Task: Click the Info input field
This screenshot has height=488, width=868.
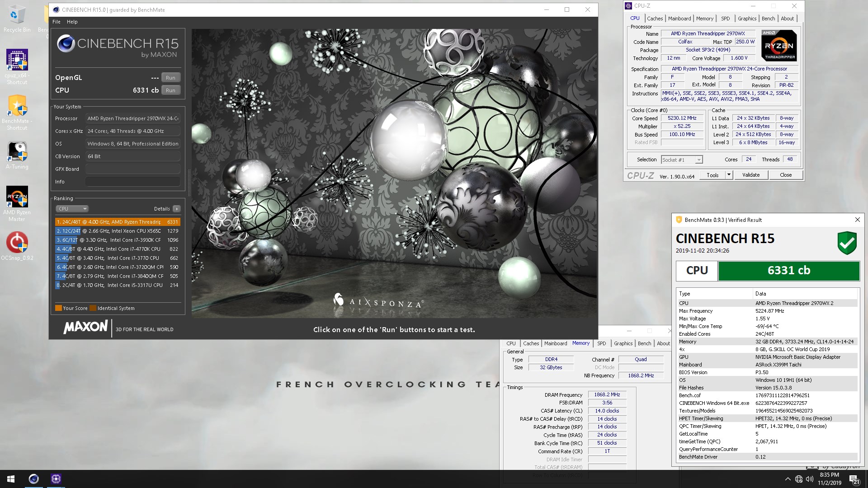Action: (133, 182)
